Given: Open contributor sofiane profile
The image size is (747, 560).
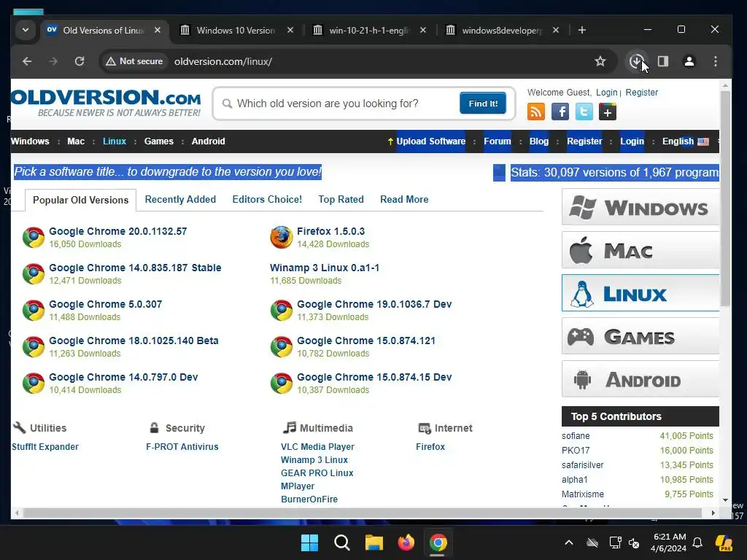Looking at the screenshot, I should [x=576, y=436].
